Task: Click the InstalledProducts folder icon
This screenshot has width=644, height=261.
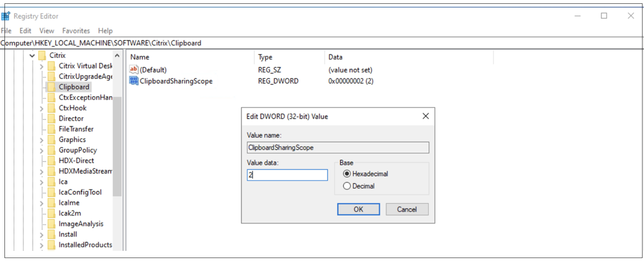Action: [52, 245]
